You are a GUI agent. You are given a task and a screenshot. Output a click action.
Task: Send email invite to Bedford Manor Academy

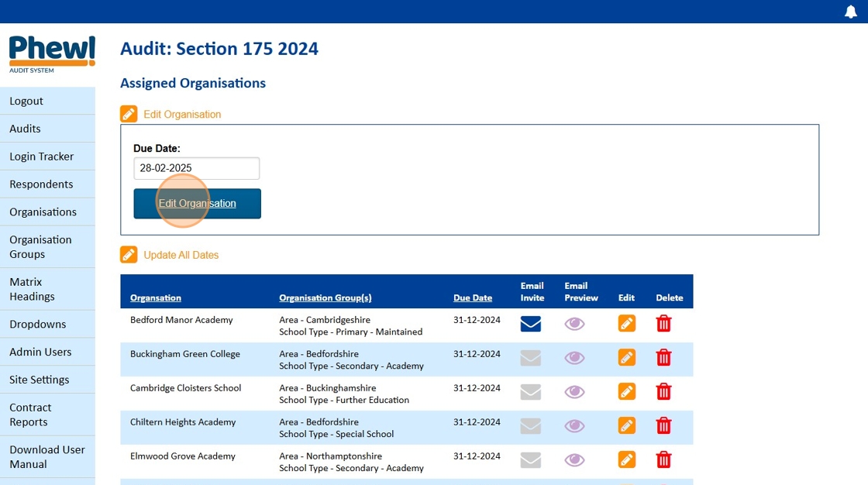(530, 324)
